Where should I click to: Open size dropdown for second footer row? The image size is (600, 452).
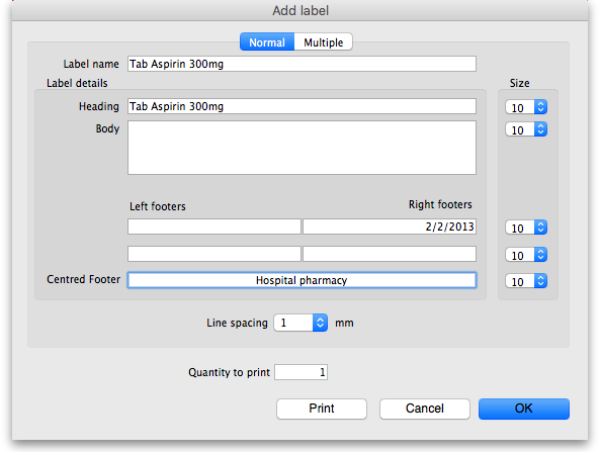[x=527, y=255]
